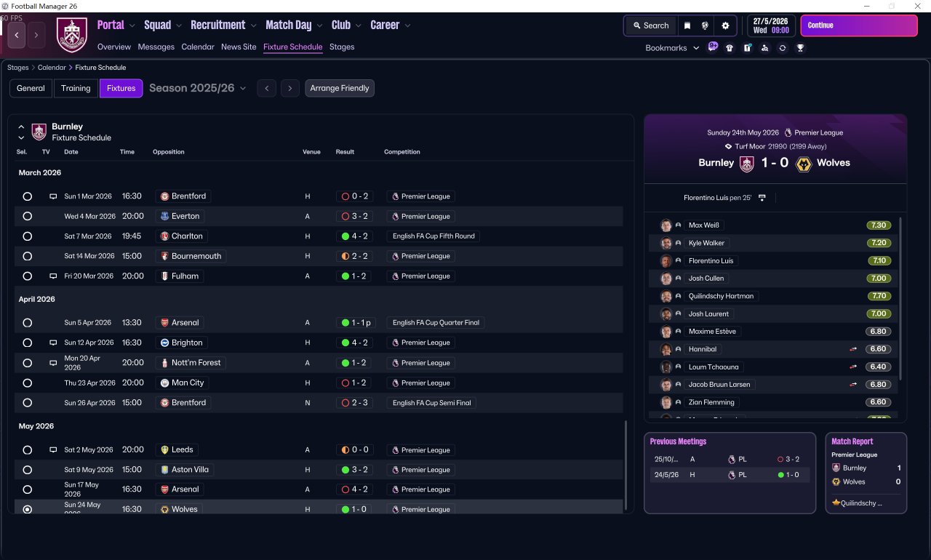
Task: Open the exclamation alert bookmark shortcut
Action: pos(747,48)
